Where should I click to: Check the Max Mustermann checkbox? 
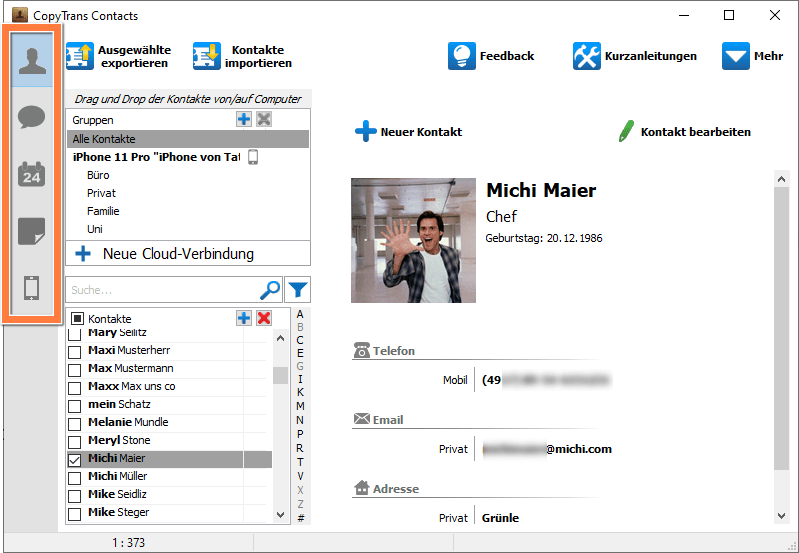point(74,370)
